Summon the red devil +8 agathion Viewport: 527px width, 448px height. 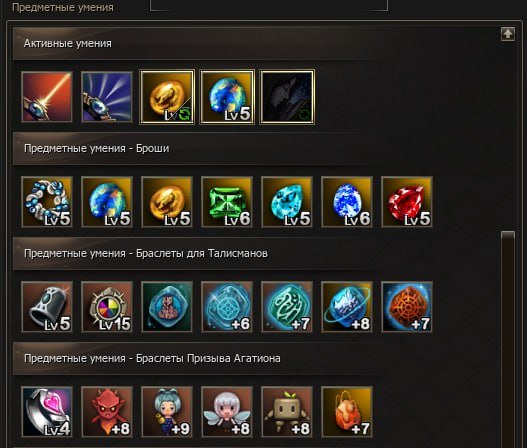[107, 412]
